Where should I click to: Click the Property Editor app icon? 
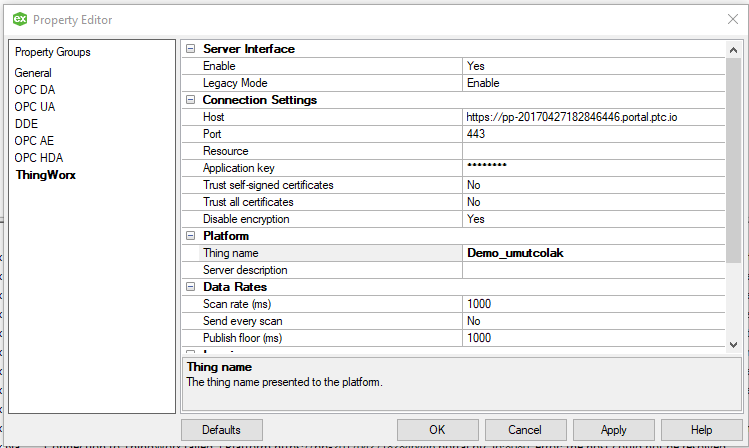[x=20, y=19]
